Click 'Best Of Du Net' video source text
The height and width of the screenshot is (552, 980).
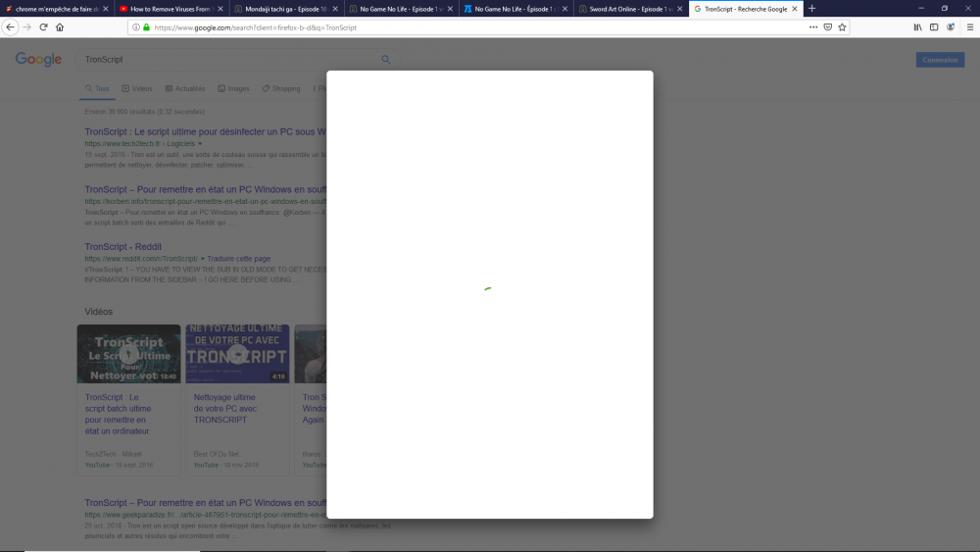[x=217, y=455]
